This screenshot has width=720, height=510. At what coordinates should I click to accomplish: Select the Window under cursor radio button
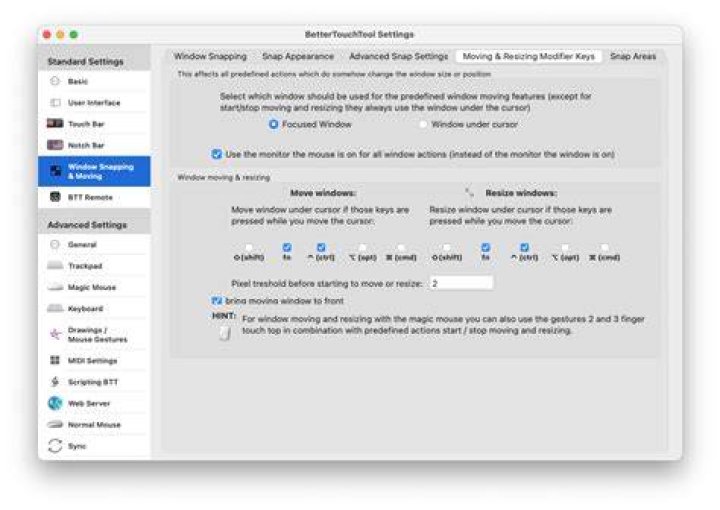coord(423,124)
